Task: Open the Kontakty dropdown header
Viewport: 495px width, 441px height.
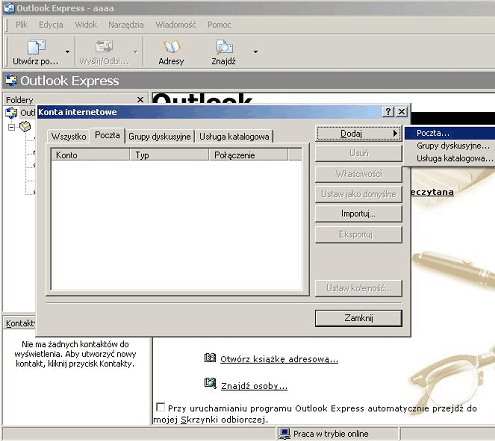Action: click(20, 323)
